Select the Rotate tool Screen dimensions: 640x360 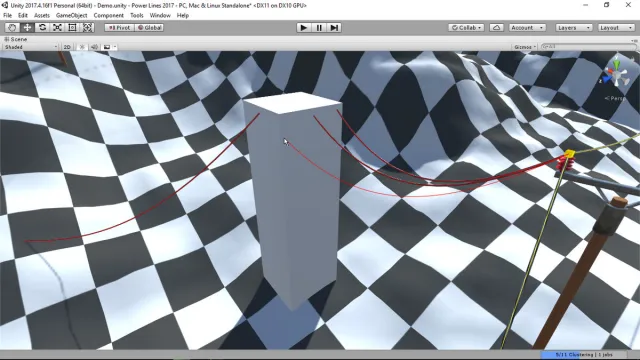tap(42, 27)
